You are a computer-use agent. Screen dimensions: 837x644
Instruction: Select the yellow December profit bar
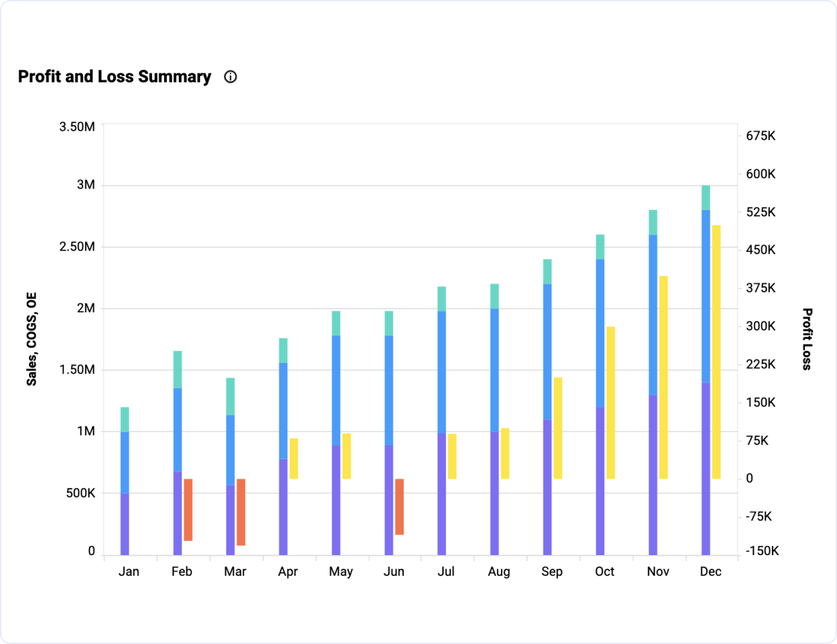(716, 352)
